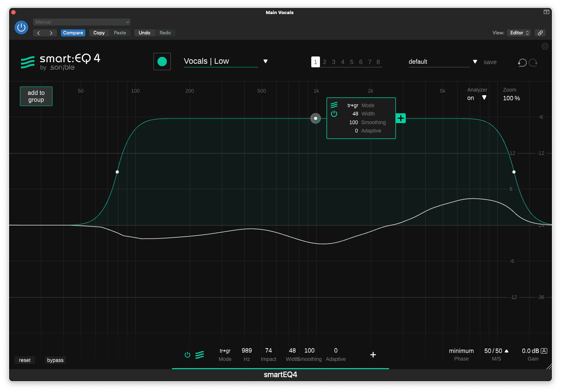
Task: Select state slot 2
Action: (325, 62)
